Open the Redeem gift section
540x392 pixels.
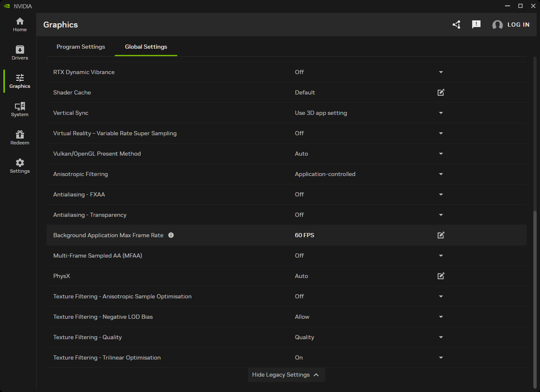pos(20,138)
